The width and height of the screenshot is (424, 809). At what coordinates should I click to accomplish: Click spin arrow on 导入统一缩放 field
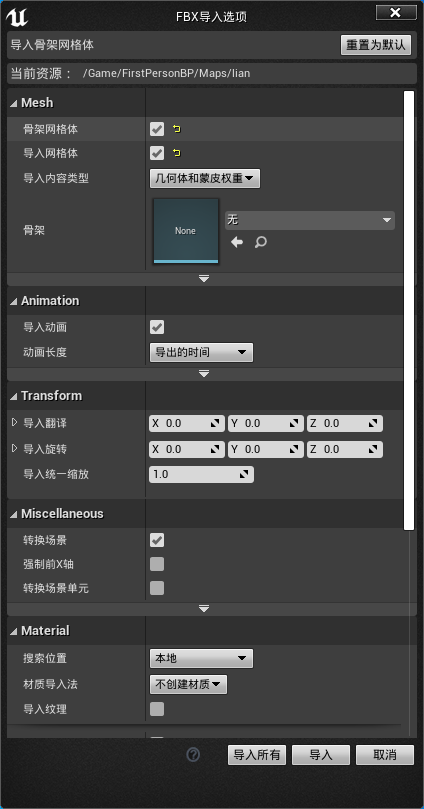[x=244, y=474]
